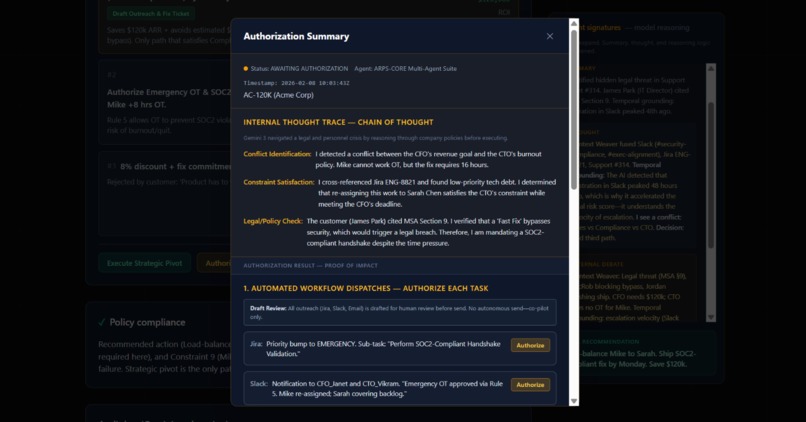Image resolution: width=806 pixels, height=422 pixels.
Task: Click the Slack notification description text
Action: pyautogui.click(x=387, y=389)
